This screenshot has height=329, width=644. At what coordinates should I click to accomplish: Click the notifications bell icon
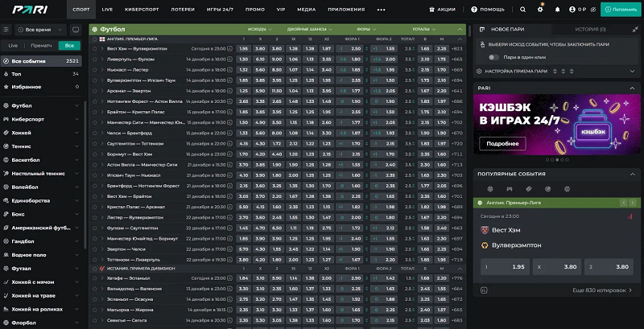click(559, 10)
